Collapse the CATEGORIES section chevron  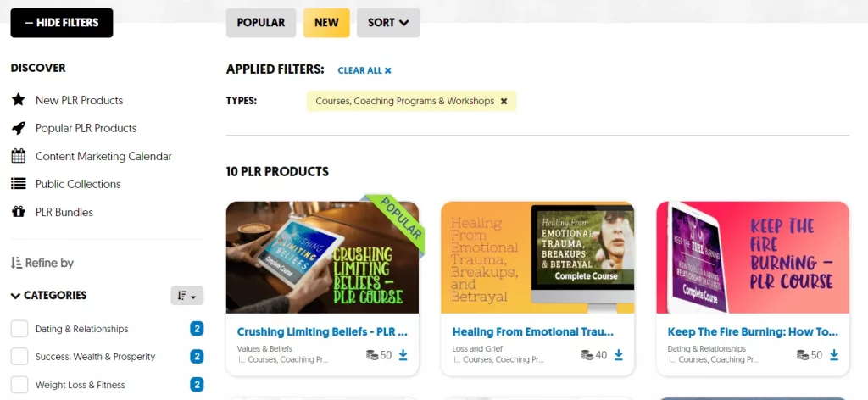pyautogui.click(x=15, y=296)
